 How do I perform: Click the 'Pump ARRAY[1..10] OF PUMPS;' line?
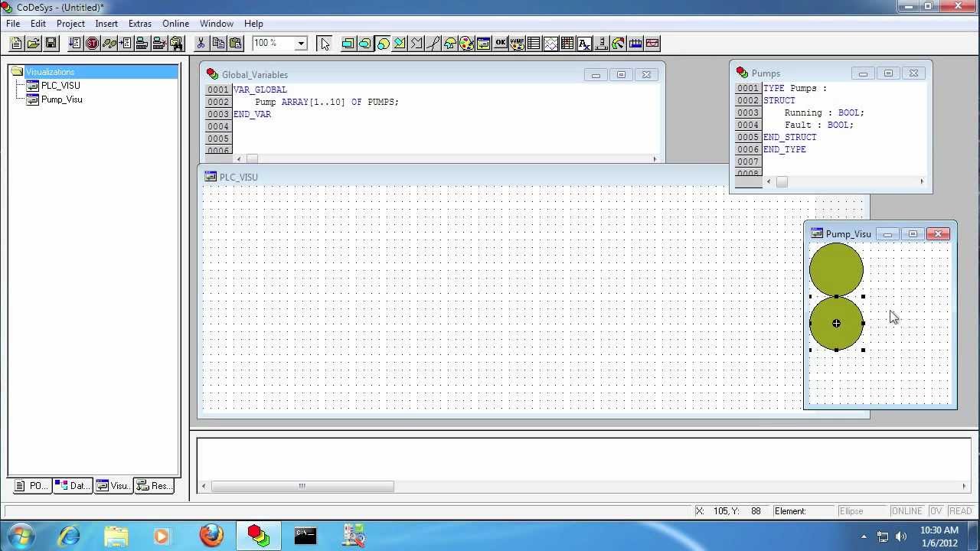click(x=327, y=102)
